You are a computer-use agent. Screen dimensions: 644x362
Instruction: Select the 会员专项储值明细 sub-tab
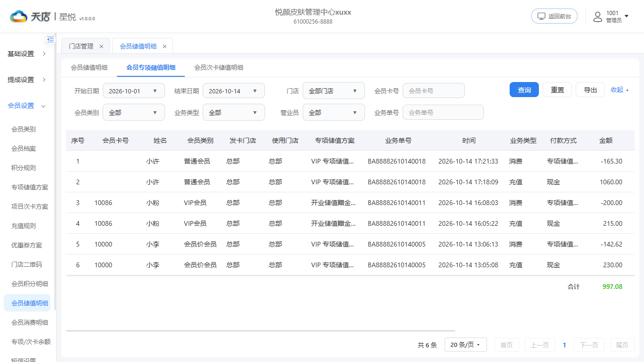click(151, 67)
